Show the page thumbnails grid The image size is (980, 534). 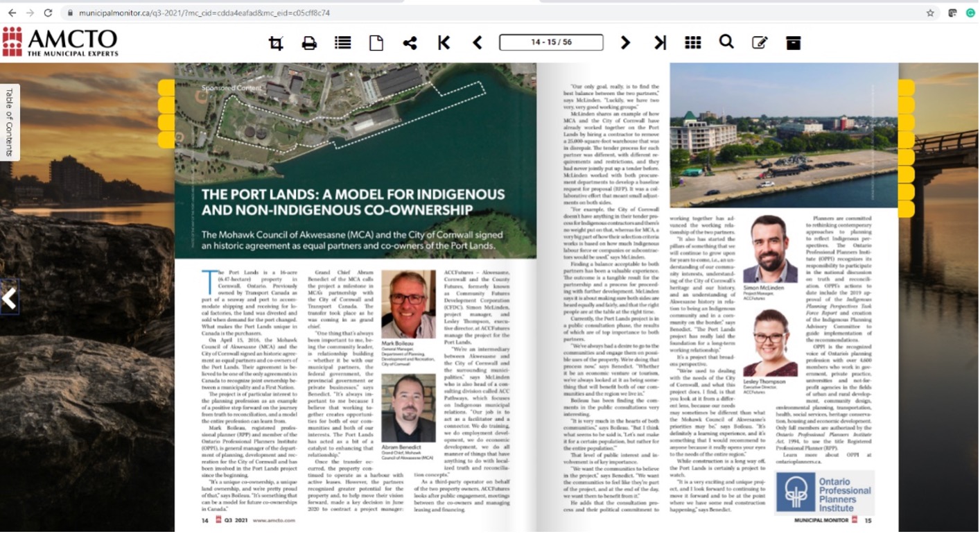692,43
